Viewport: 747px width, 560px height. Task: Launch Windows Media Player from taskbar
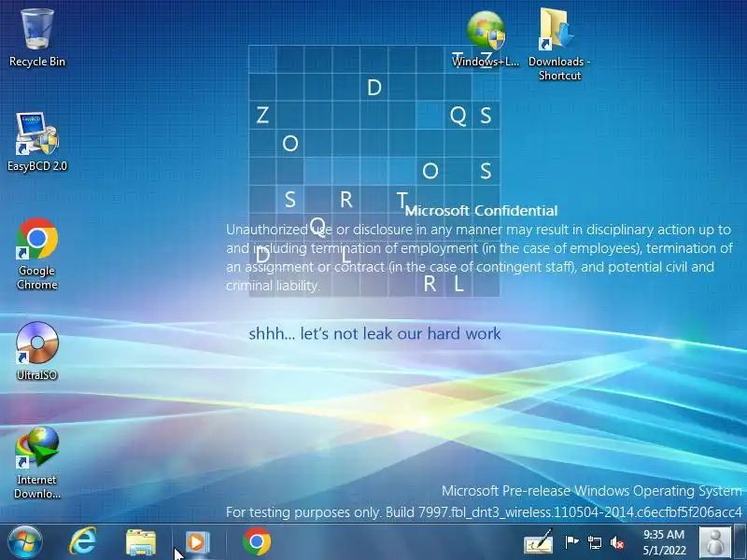[197, 542]
